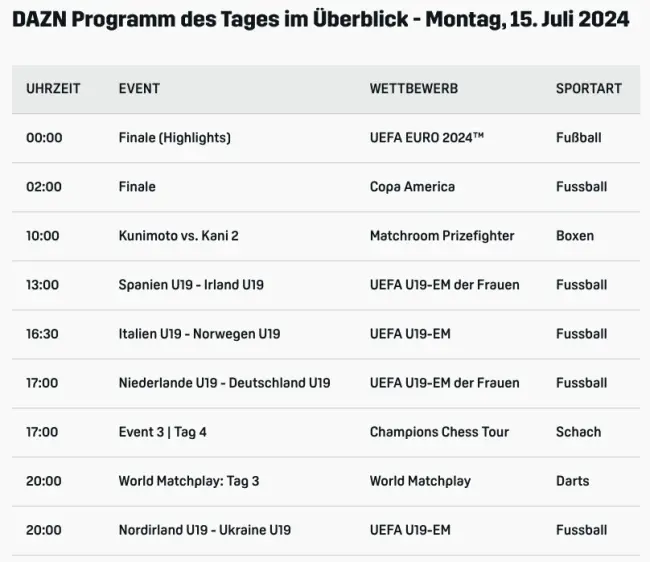This screenshot has width=650, height=562.
Task: Select the Finale (Highlights) event
Action: [x=174, y=138]
